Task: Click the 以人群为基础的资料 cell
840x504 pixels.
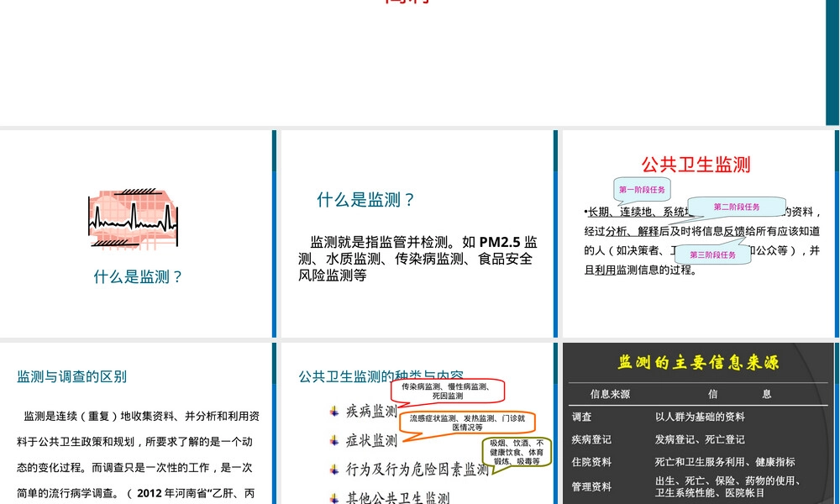Action: point(699,417)
